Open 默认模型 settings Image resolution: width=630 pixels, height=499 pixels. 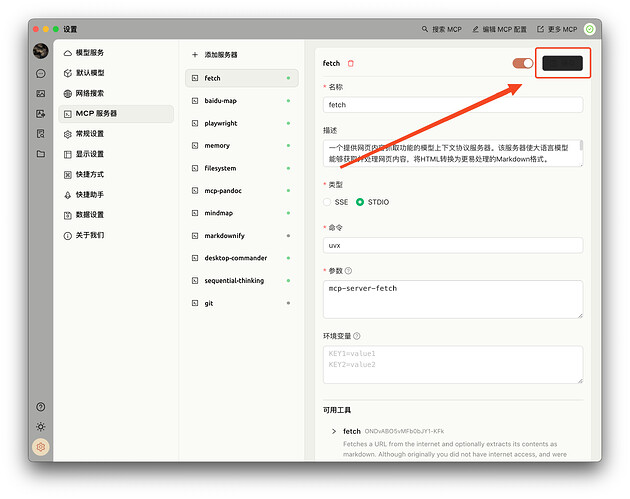click(117, 73)
